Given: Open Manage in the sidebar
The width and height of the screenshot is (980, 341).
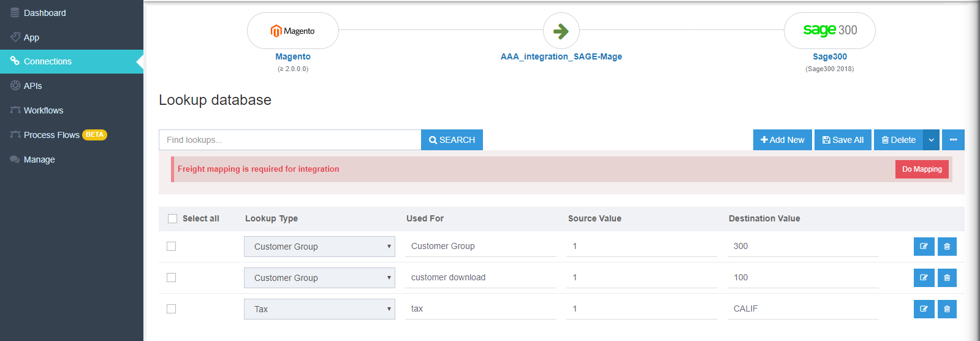Looking at the screenshot, I should [72, 159].
